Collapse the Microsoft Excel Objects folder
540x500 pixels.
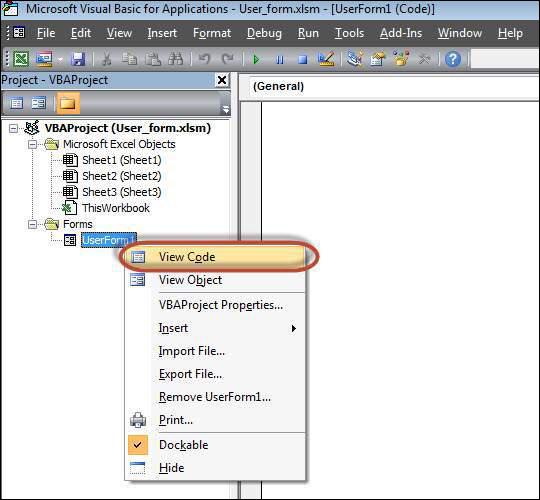tap(32, 144)
